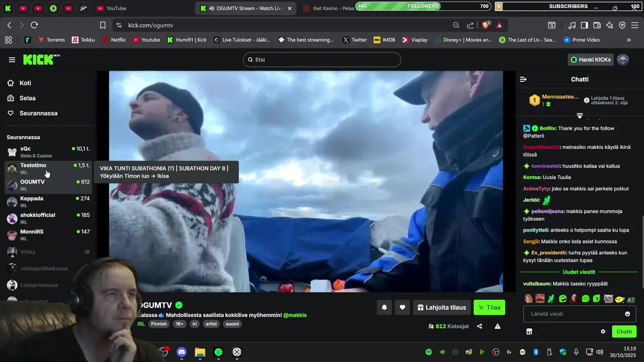
Task: Select Testotimo channel in followed list
Action: [x=48, y=168]
